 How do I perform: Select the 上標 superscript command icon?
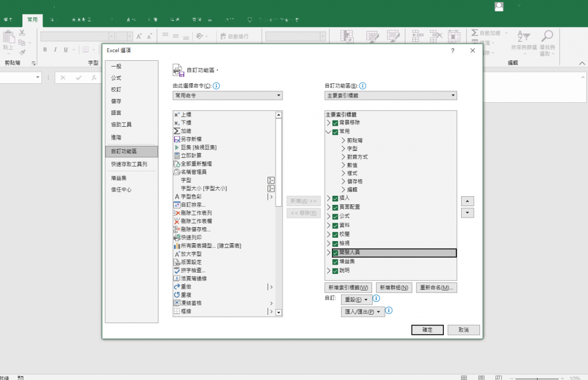177,115
